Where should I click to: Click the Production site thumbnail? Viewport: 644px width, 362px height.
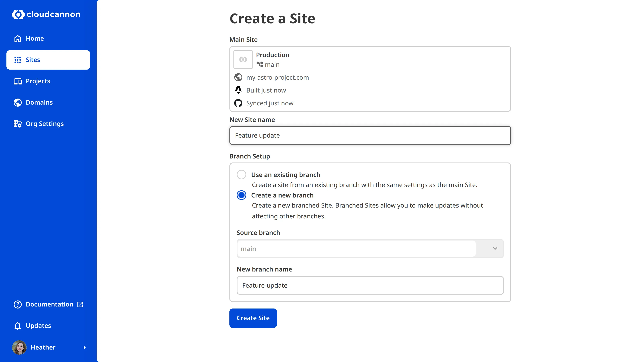pyautogui.click(x=243, y=60)
